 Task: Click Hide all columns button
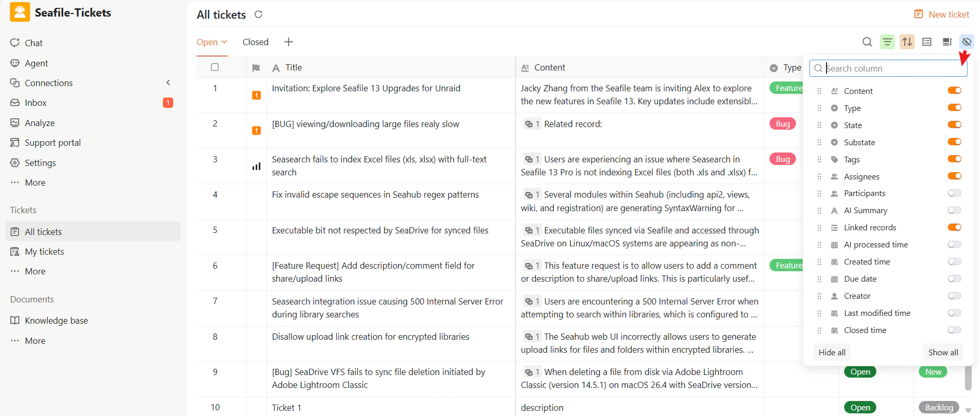coord(832,352)
